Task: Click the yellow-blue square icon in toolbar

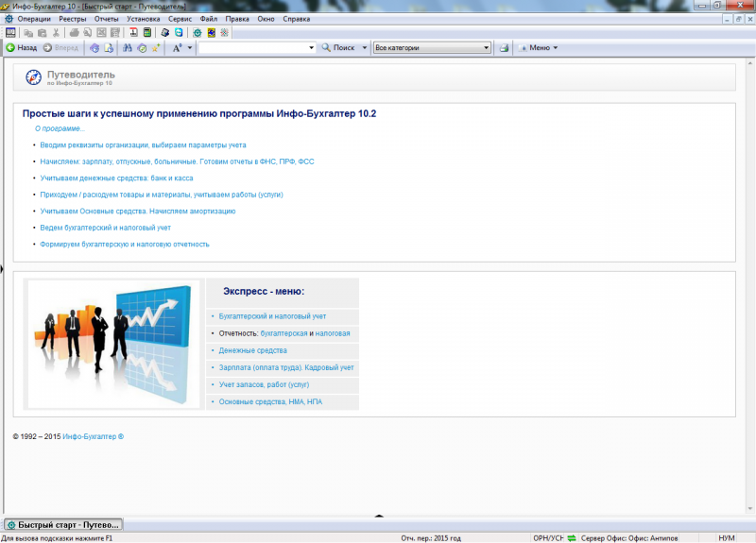Action: click(211, 33)
